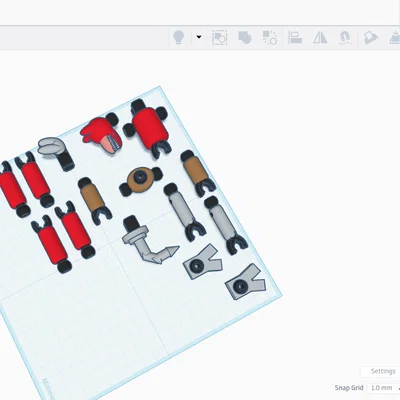The width and height of the screenshot is (400, 400).
Task: Activate the Cruise magnet icon
Action: tap(345, 38)
